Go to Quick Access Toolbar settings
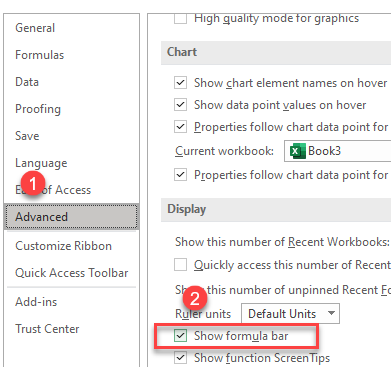The height and width of the screenshot is (367, 391). 72,273
